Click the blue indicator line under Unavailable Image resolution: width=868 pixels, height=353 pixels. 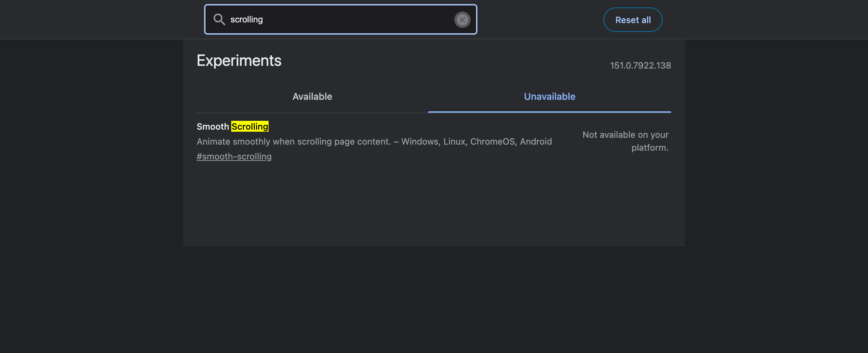(550, 112)
